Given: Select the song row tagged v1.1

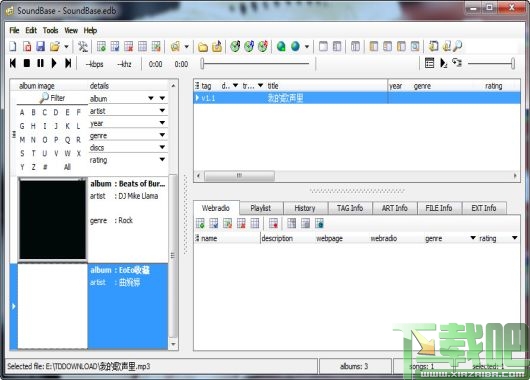Looking at the screenshot, I should (x=357, y=98).
